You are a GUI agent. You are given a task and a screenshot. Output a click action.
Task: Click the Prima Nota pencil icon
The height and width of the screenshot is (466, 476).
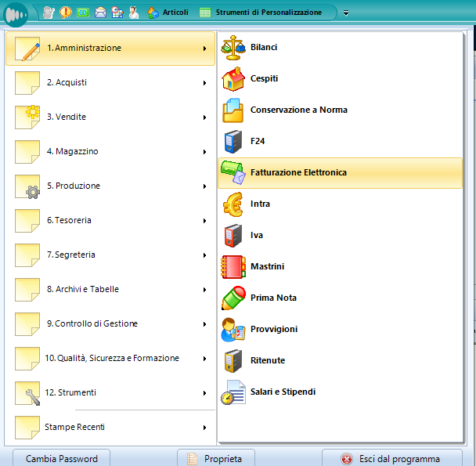click(233, 298)
